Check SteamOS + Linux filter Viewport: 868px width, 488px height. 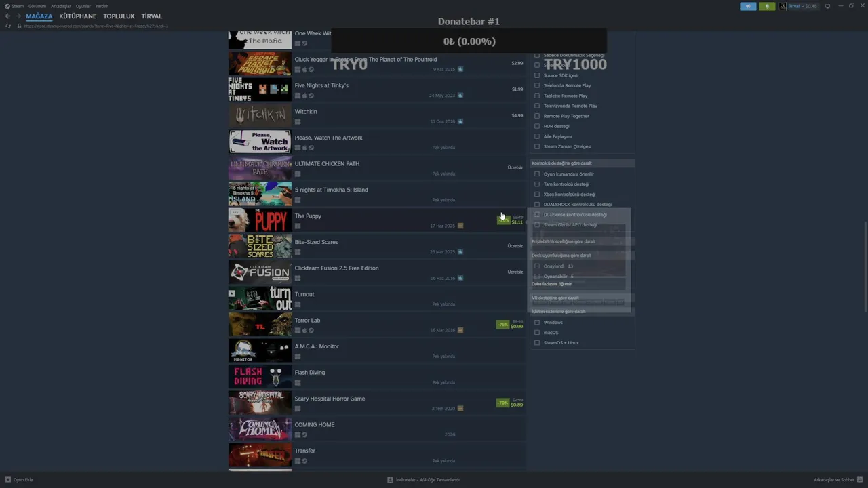point(537,343)
